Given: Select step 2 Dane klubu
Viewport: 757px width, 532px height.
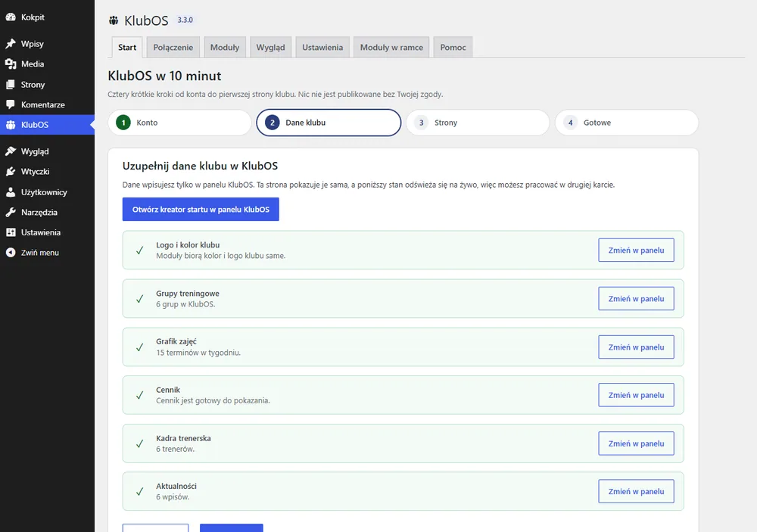Looking at the screenshot, I should click(329, 123).
